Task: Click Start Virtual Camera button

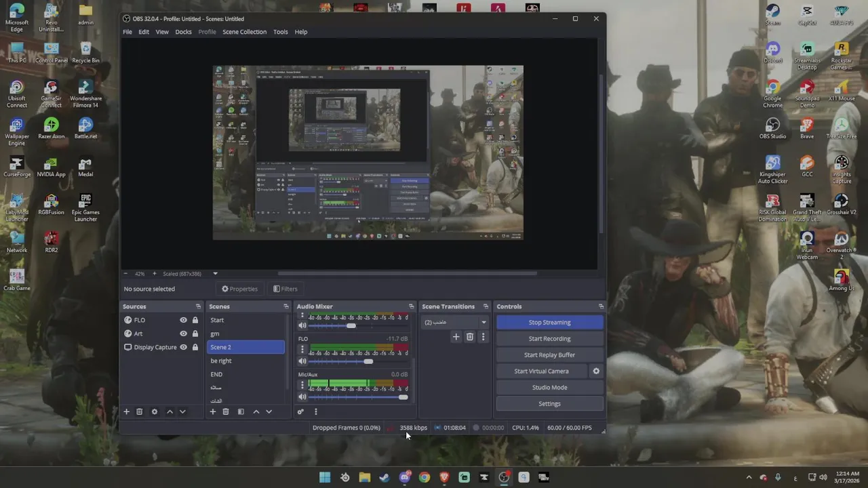Action: pos(541,371)
